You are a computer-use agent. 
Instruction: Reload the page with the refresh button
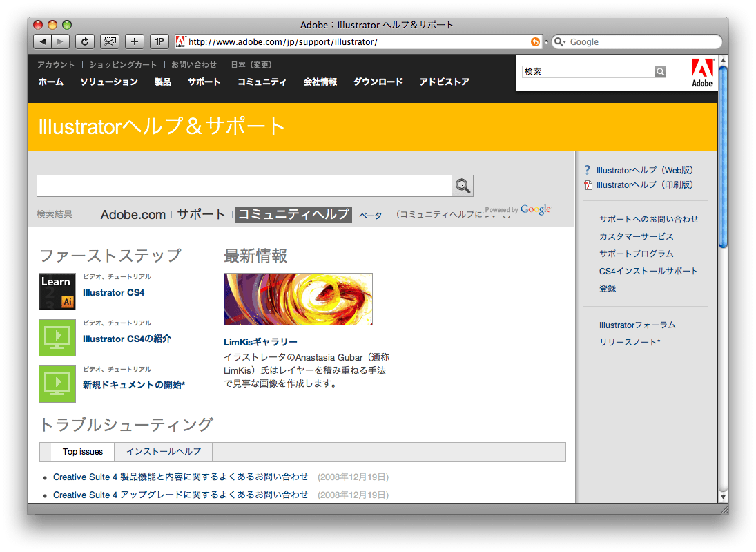pyautogui.click(x=85, y=42)
